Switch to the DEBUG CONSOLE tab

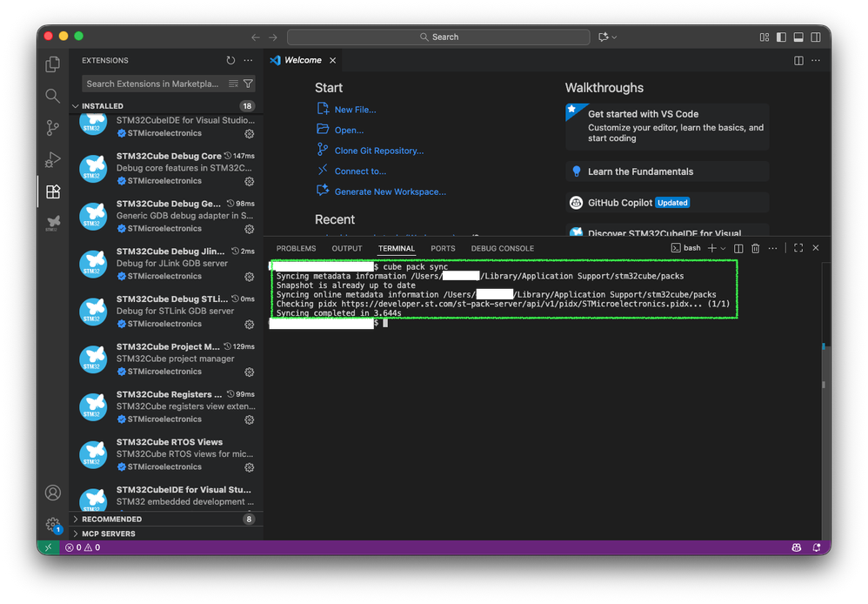pos(503,249)
